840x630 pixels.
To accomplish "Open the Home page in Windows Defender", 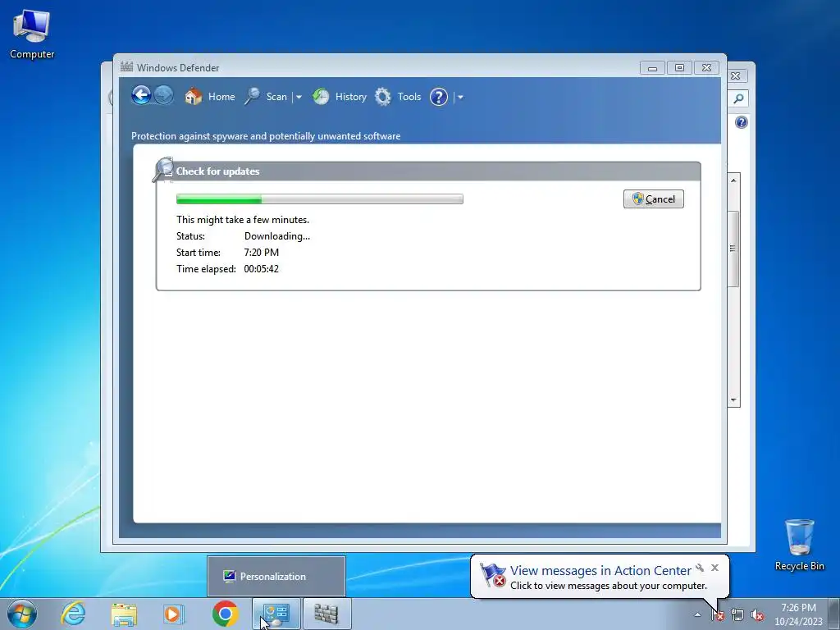I will point(209,97).
